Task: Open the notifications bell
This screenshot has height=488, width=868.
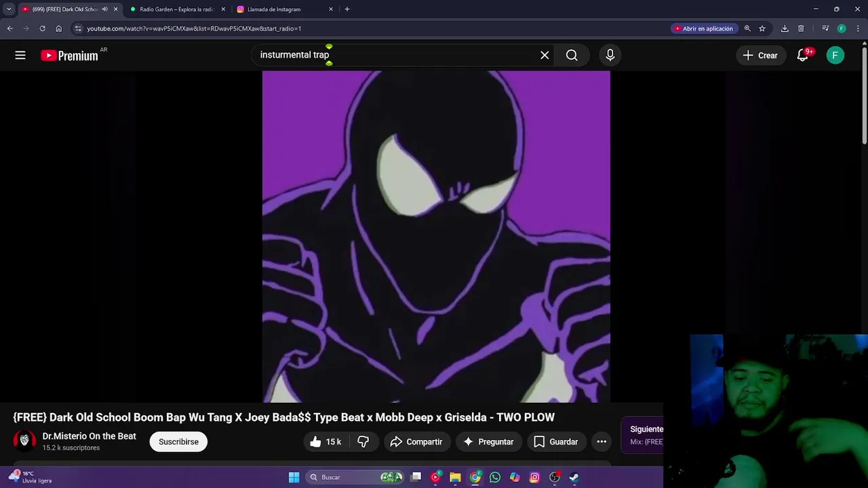Action: [x=803, y=56]
